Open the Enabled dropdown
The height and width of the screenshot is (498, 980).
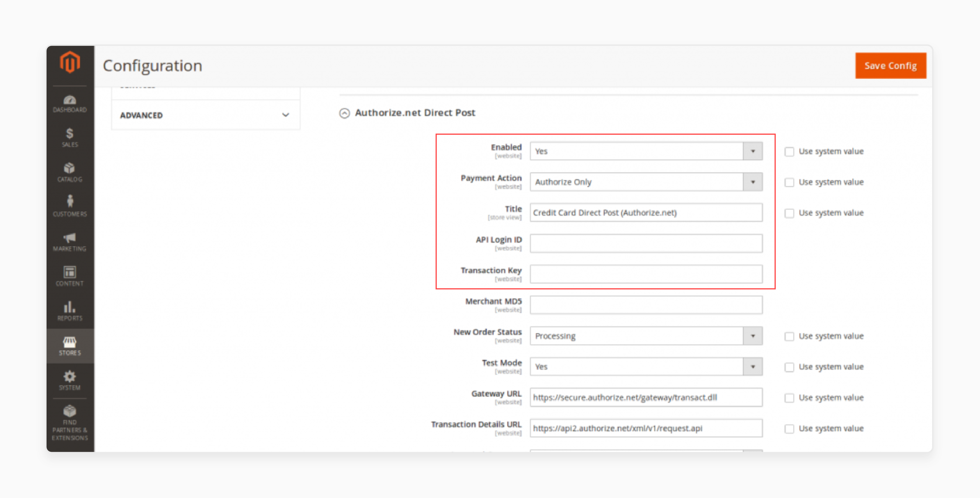coord(646,151)
